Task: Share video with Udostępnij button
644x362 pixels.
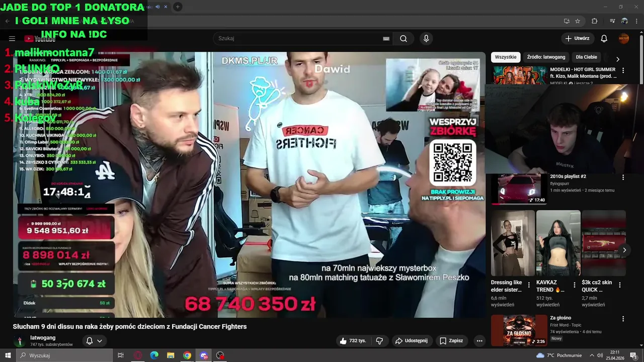Action: (412, 341)
